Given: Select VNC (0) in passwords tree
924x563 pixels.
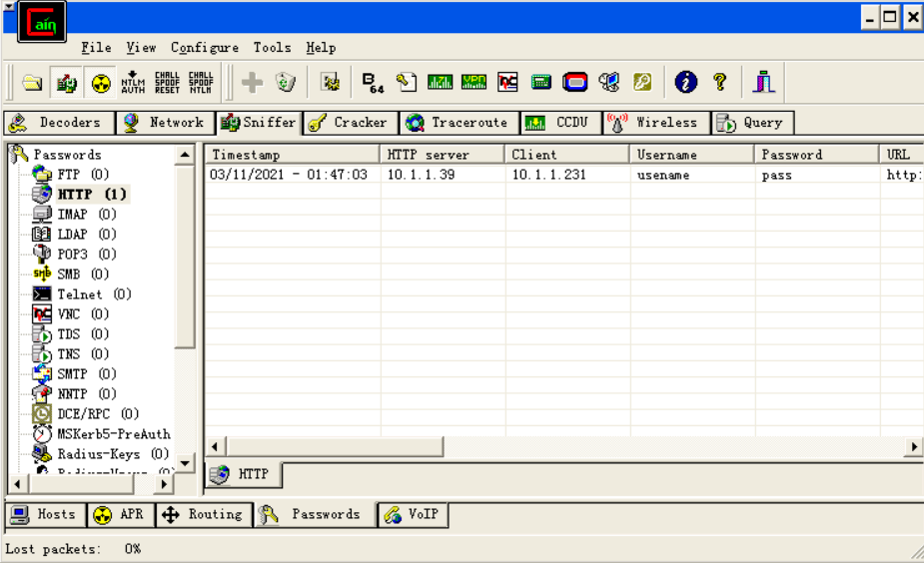Looking at the screenshot, I should tap(83, 314).
